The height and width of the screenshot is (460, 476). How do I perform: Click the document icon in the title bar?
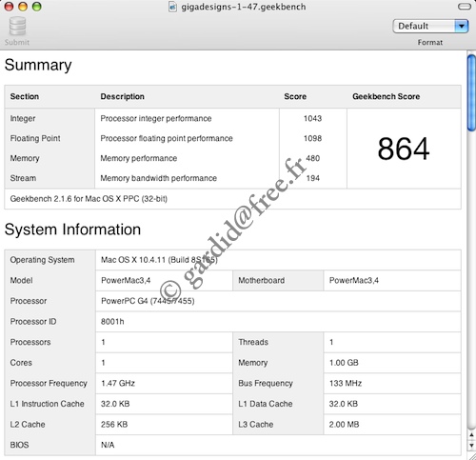172,7
